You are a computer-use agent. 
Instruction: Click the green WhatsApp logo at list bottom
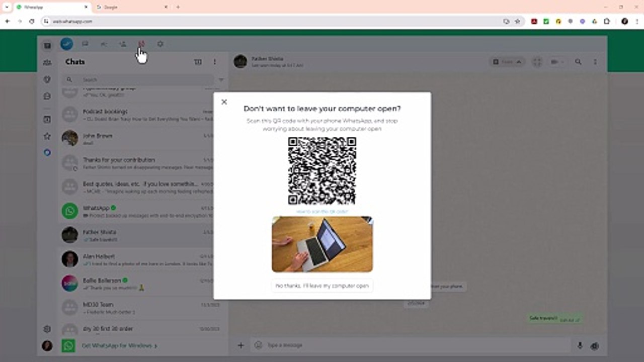pyautogui.click(x=68, y=346)
